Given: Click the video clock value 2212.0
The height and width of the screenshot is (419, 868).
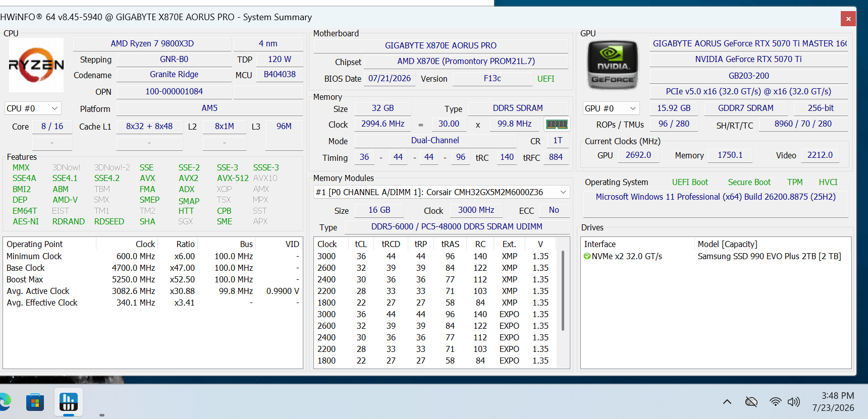Looking at the screenshot, I should pos(820,155).
